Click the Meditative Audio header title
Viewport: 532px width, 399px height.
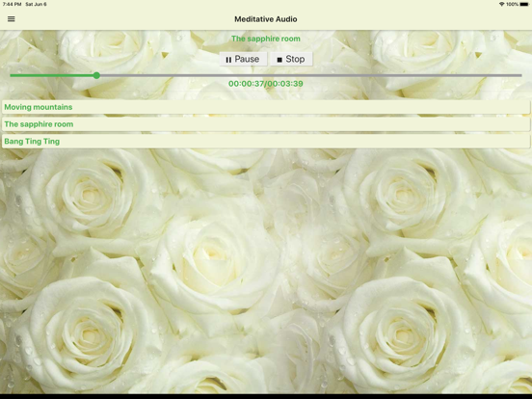point(266,19)
